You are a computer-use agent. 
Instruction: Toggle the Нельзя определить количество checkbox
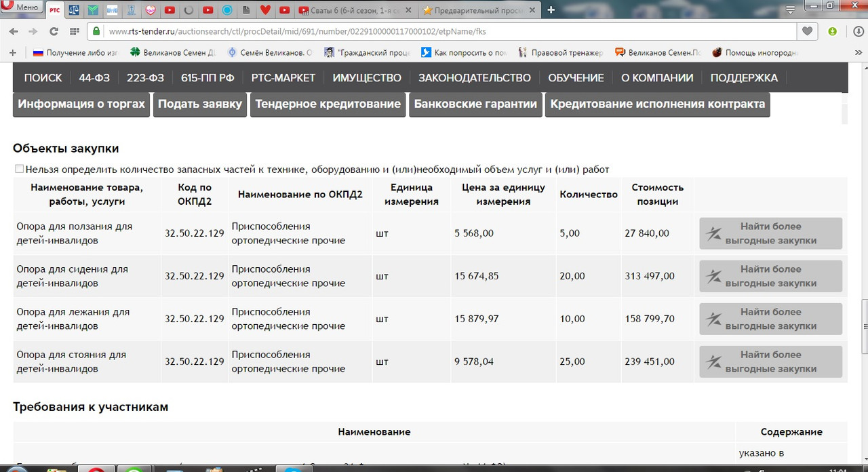point(19,169)
